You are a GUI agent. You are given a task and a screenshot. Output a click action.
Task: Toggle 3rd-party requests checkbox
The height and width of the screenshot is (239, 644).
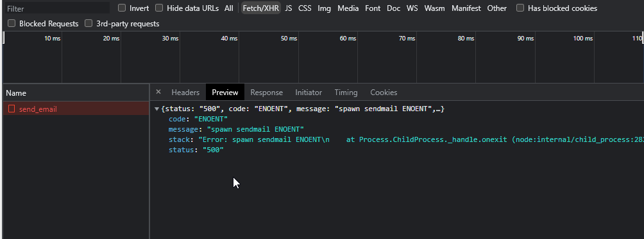pos(89,23)
